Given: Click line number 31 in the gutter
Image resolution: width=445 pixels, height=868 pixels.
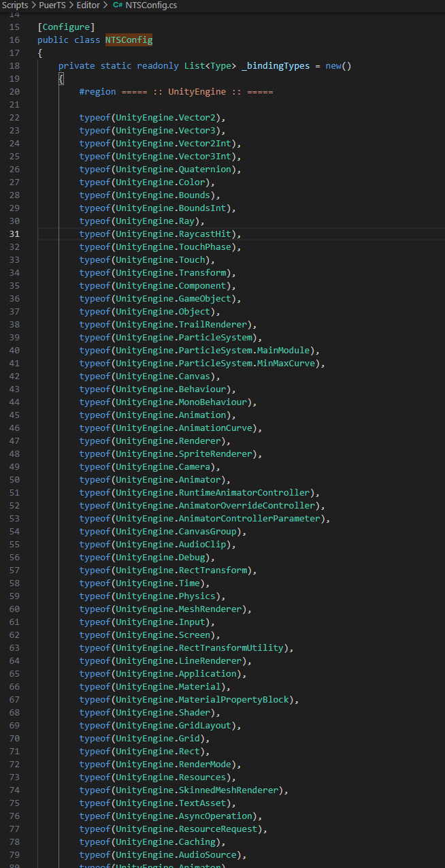Looking at the screenshot, I should pyautogui.click(x=15, y=234).
